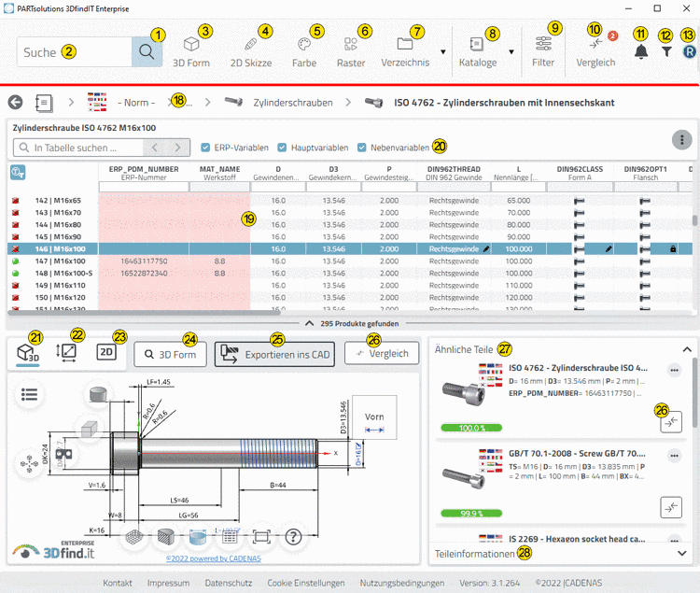
Task: Go to next table search result
Action: coord(177,148)
